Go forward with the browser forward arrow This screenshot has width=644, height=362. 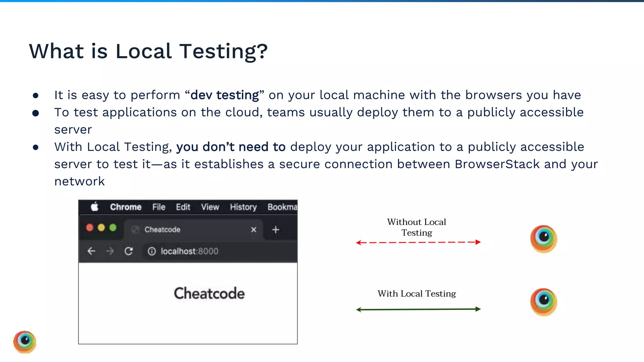click(x=110, y=251)
